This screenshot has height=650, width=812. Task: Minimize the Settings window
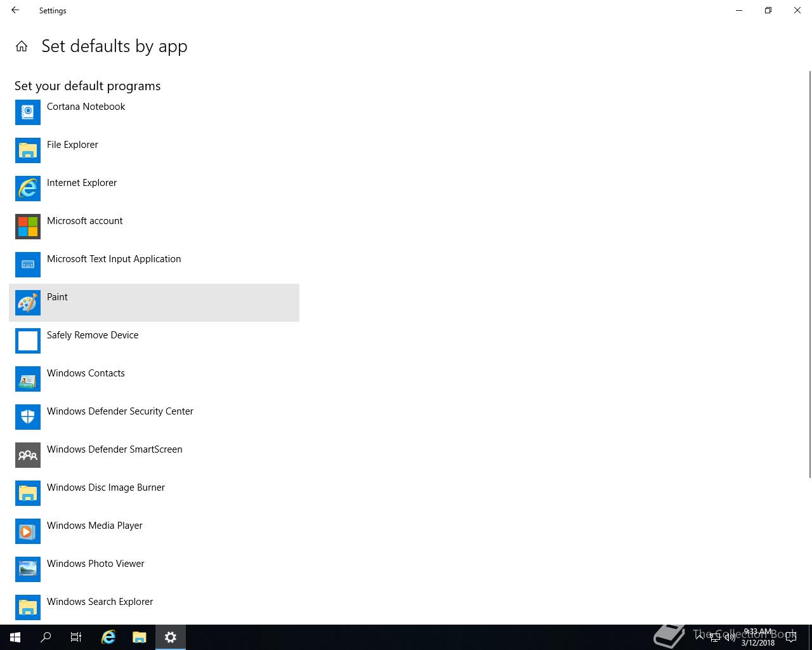[739, 10]
